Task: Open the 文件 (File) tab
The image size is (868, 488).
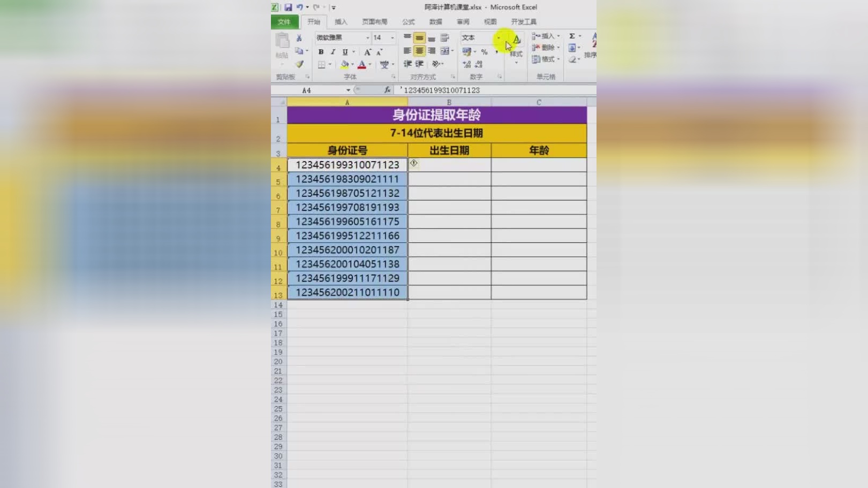Action: (x=284, y=22)
